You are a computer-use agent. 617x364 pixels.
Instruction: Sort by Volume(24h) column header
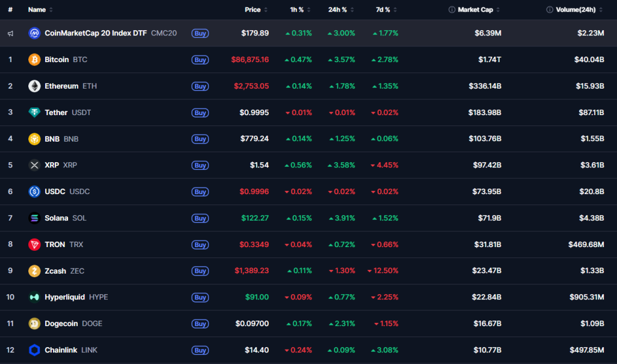tap(579, 10)
